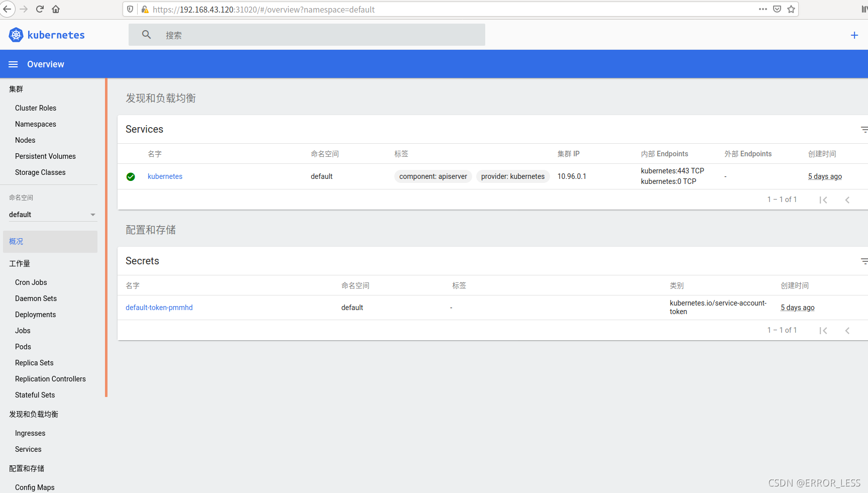
Task: Open Services in sidebar
Action: 28,449
